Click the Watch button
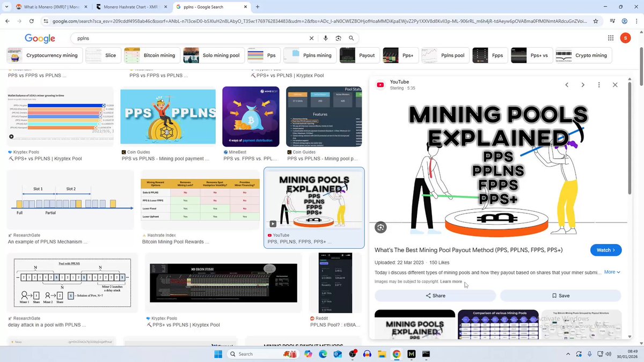Image resolution: width=644 pixels, height=362 pixels. (x=606, y=250)
